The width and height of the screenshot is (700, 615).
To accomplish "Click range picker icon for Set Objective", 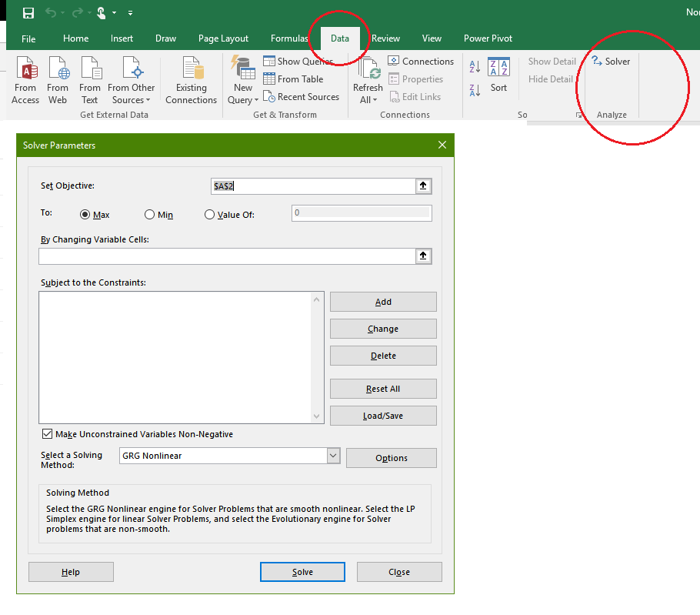I will click(x=423, y=186).
